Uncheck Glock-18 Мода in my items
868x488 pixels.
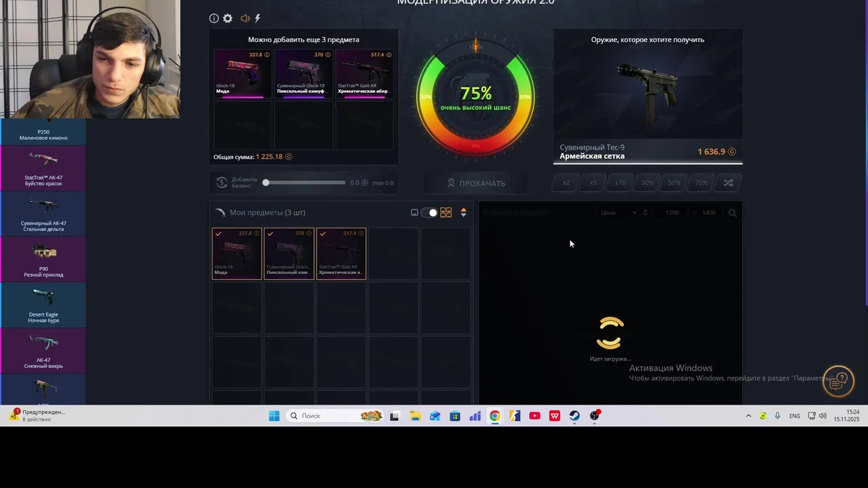237,253
